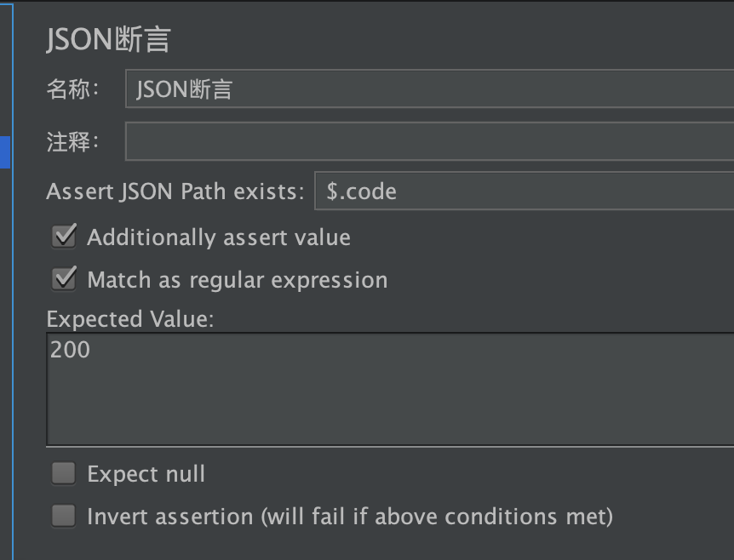Screen dimensions: 734x560
Task: Place cursor on the 200 value text
Action: coord(70,350)
